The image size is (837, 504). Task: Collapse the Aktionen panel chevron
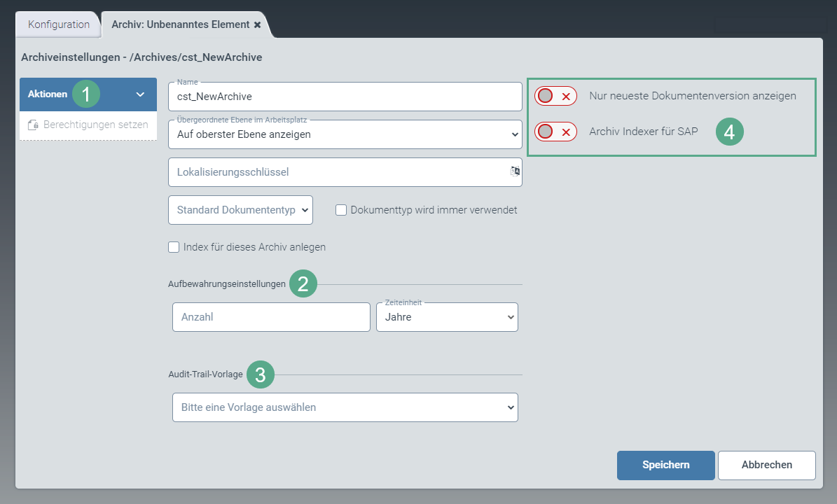pos(140,94)
